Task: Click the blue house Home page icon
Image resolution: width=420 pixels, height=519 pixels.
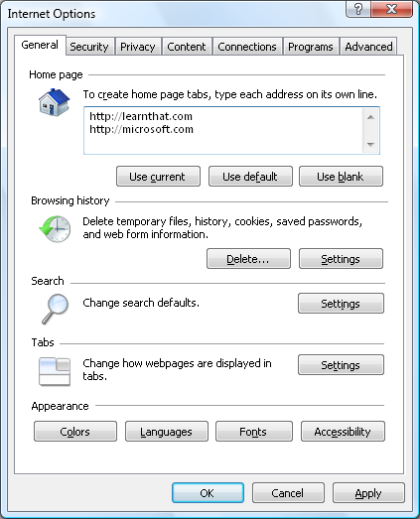Action: tap(55, 102)
